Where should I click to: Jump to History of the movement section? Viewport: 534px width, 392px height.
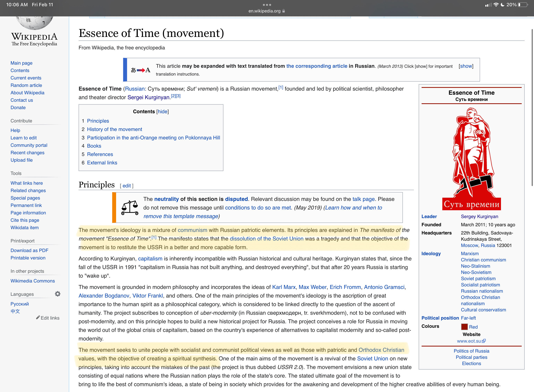[115, 129]
